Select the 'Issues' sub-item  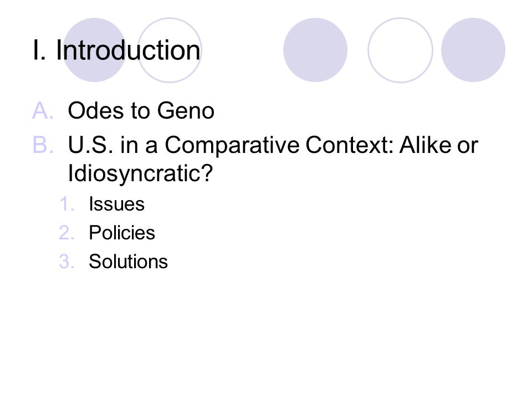[x=117, y=204]
